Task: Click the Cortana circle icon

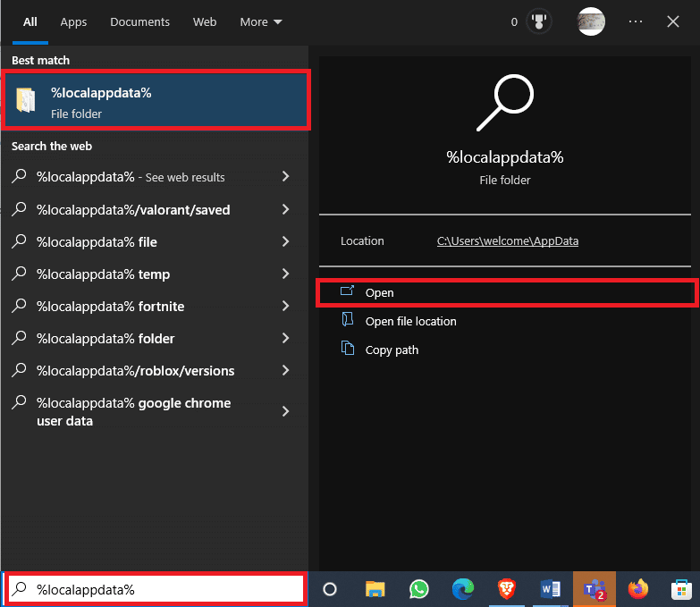Action: (330, 589)
